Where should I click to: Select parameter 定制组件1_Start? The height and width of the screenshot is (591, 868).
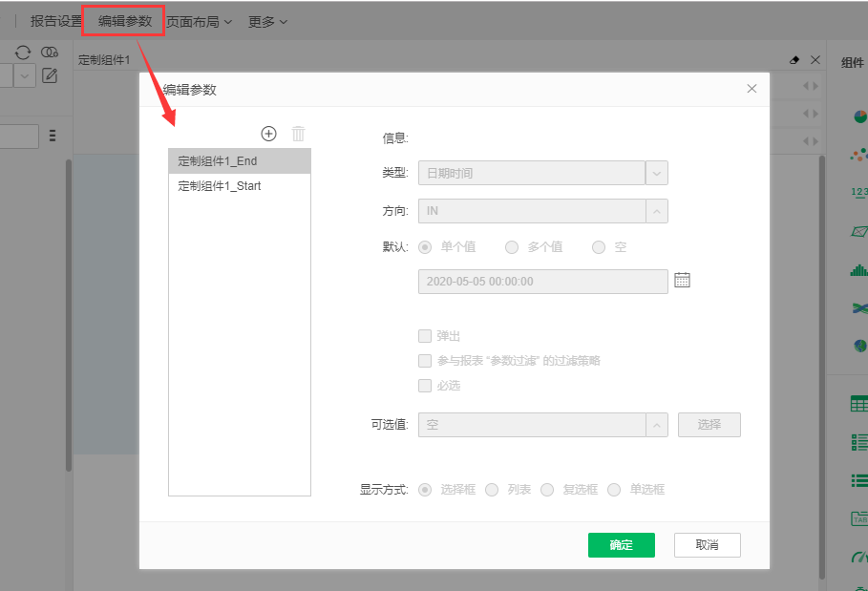tap(240, 186)
